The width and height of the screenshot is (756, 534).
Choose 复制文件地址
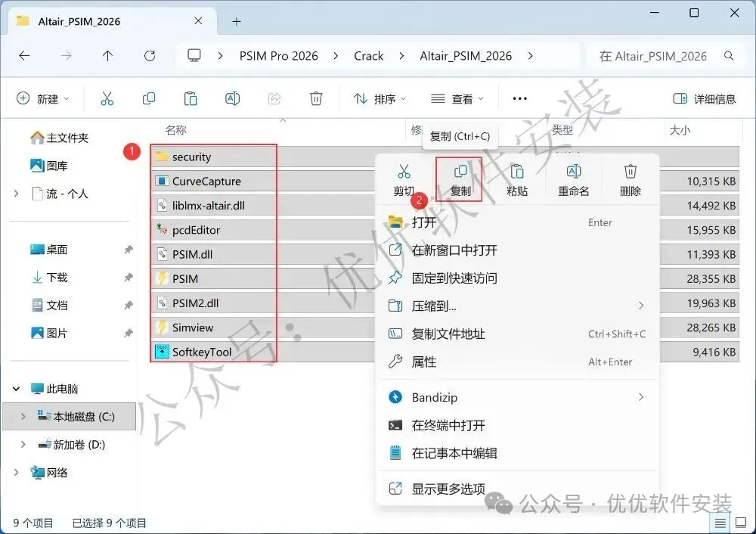(517, 334)
